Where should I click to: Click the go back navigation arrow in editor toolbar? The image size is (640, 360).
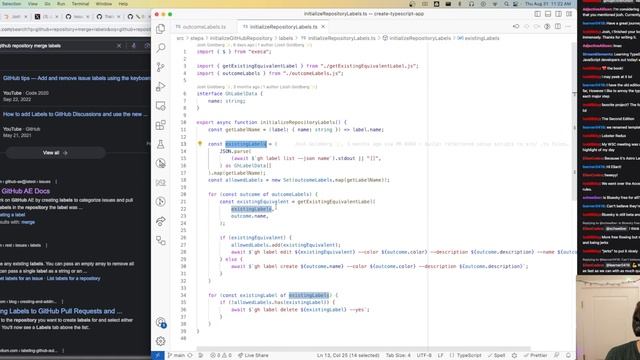pyautogui.click(x=516, y=27)
